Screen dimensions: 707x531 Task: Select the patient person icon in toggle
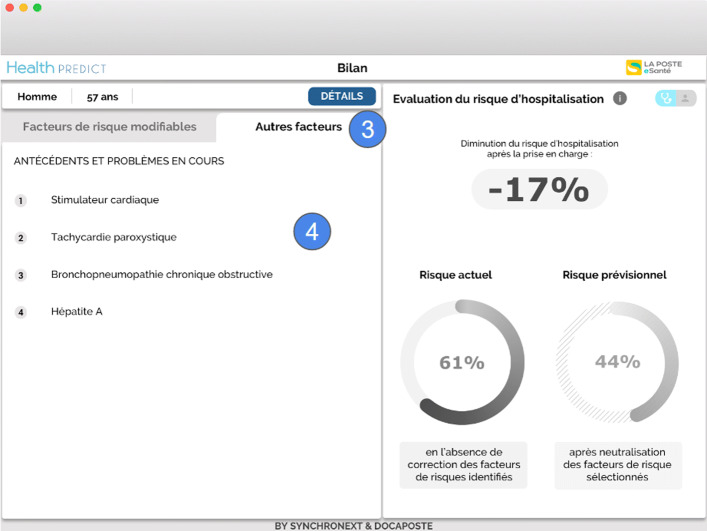pos(685,98)
